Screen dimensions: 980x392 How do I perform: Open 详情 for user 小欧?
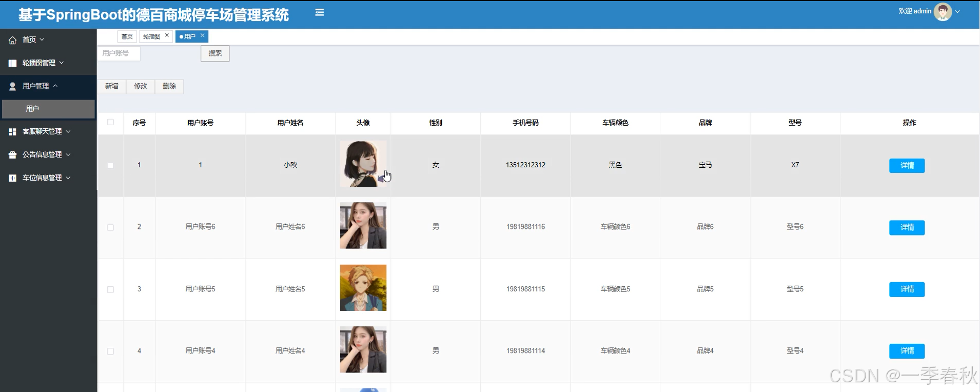click(907, 166)
